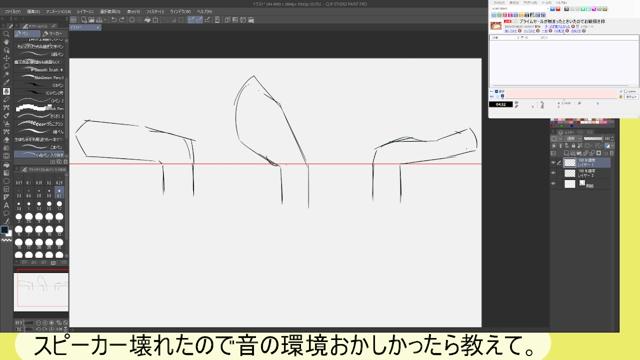
Task: Click the Undo arrow in toolbar
Action: coord(114,20)
